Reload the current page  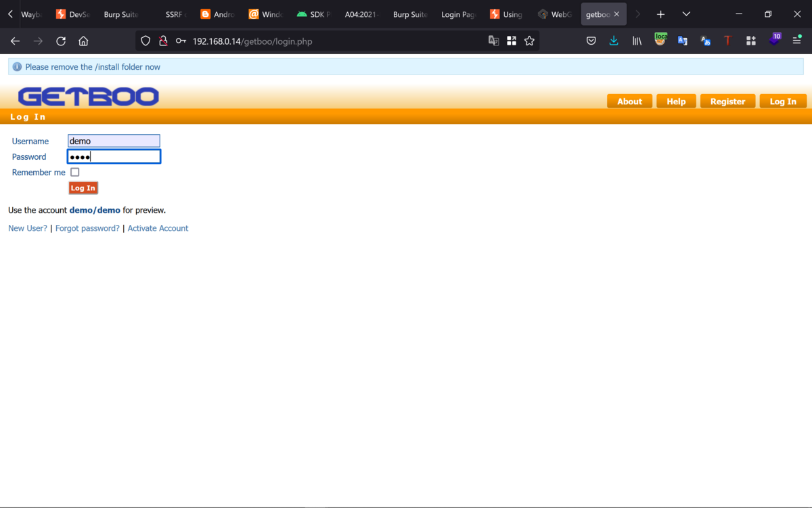[x=61, y=41]
